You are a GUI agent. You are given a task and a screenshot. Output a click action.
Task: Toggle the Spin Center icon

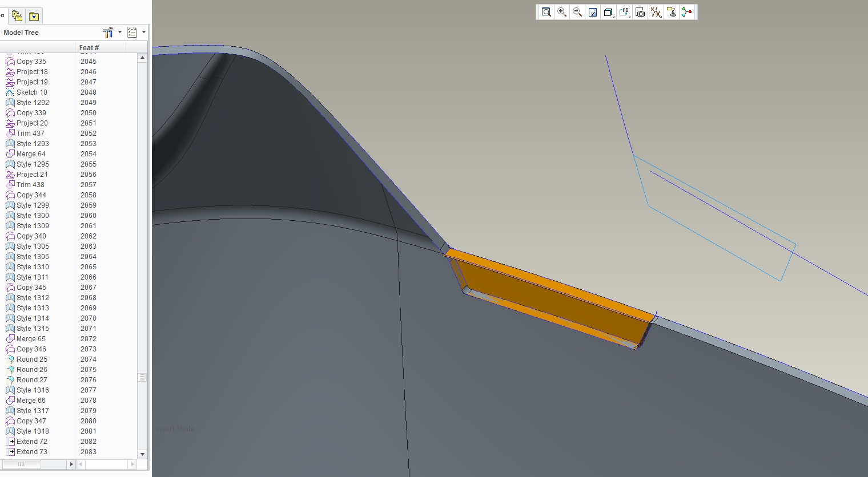point(687,12)
